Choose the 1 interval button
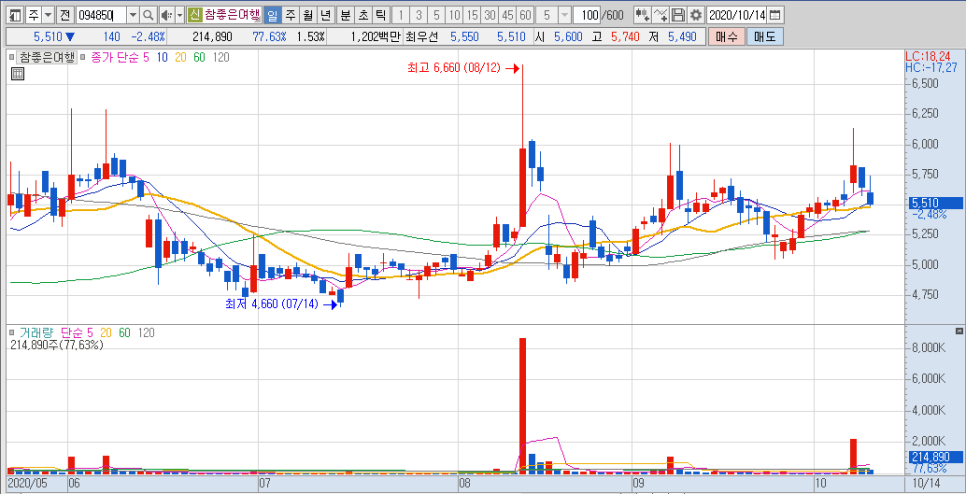The image size is (966, 494). tap(401, 15)
